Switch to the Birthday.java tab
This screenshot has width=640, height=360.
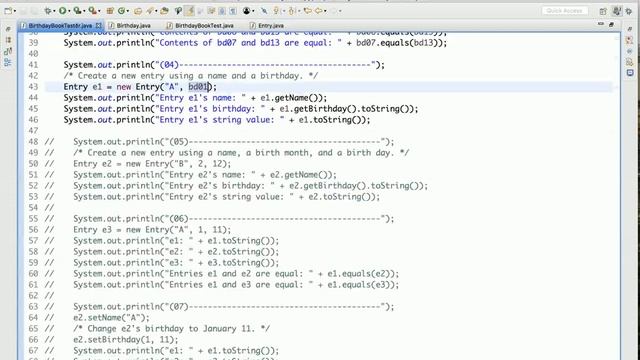pos(130,26)
